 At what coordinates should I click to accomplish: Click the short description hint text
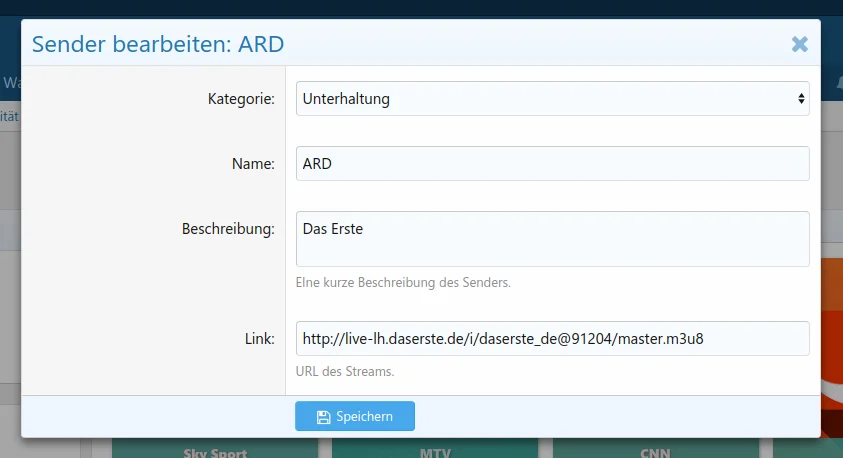point(403,283)
